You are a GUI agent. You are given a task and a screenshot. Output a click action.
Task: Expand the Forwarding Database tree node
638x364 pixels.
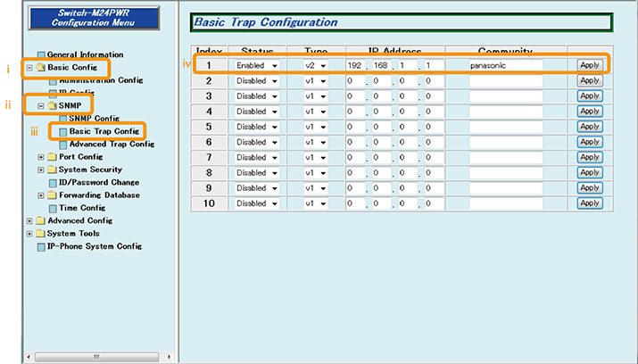click(41, 195)
